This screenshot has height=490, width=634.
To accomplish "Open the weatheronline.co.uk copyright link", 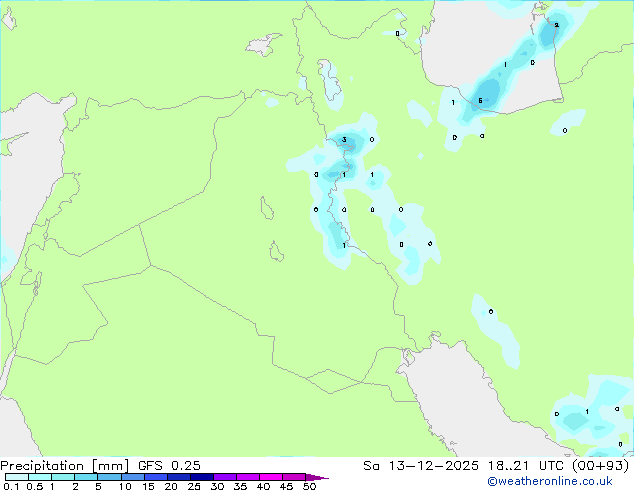I will click(x=550, y=481).
